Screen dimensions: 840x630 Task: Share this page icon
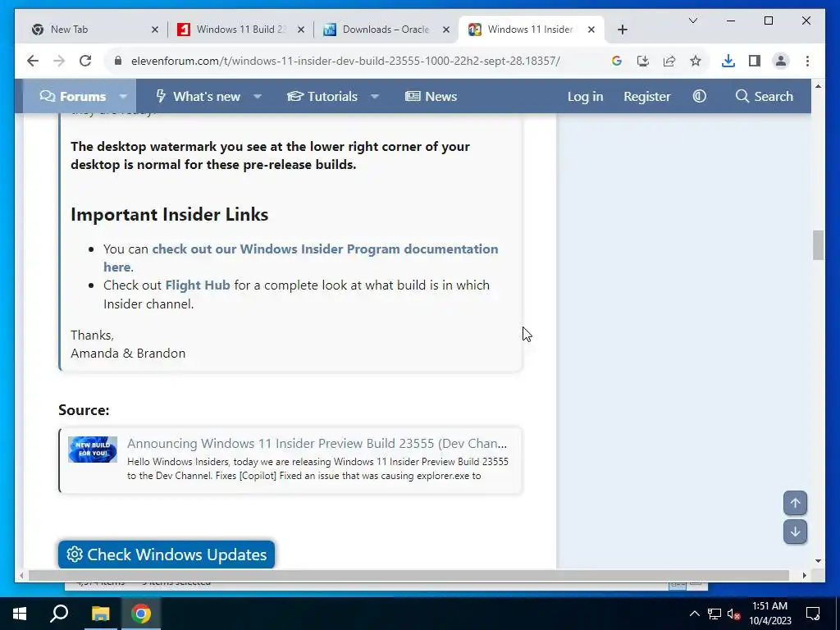(x=669, y=61)
